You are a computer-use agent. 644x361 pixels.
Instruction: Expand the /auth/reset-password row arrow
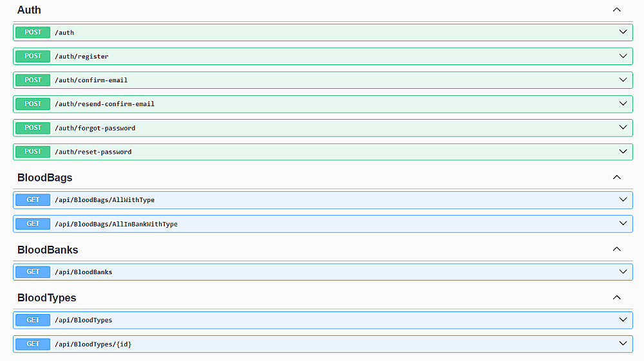623,151
